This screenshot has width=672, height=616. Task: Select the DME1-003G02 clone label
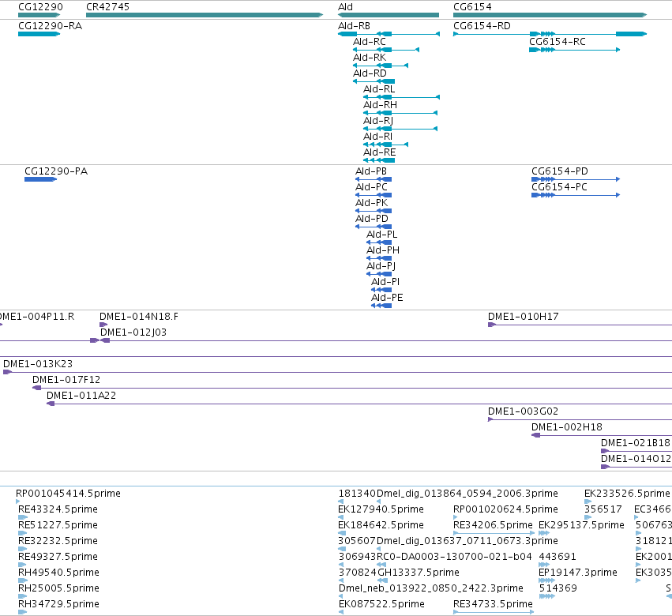tap(524, 411)
